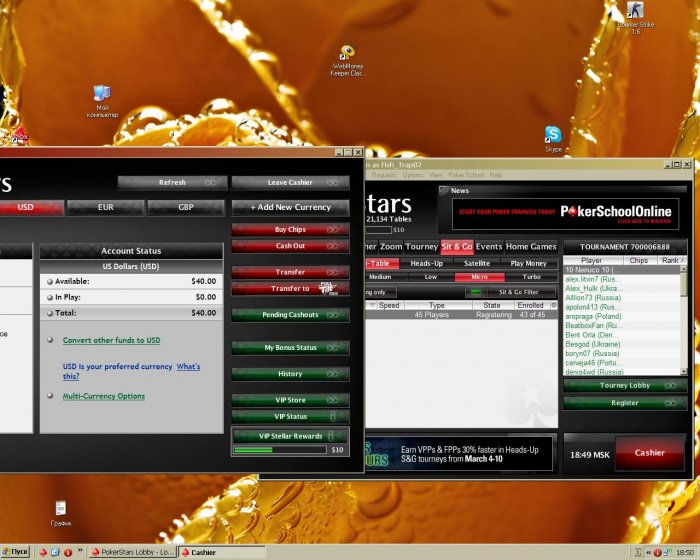Select Play Money sub-tab
This screenshot has height=560, width=700.
click(529, 263)
